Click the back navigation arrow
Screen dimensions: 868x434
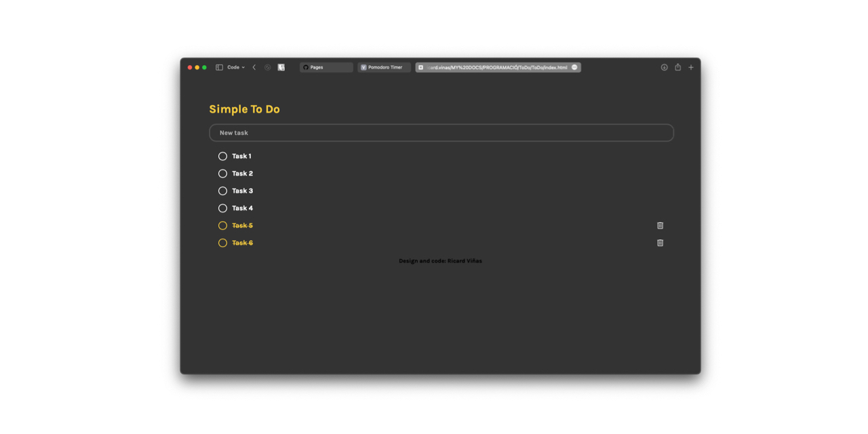pyautogui.click(x=254, y=67)
